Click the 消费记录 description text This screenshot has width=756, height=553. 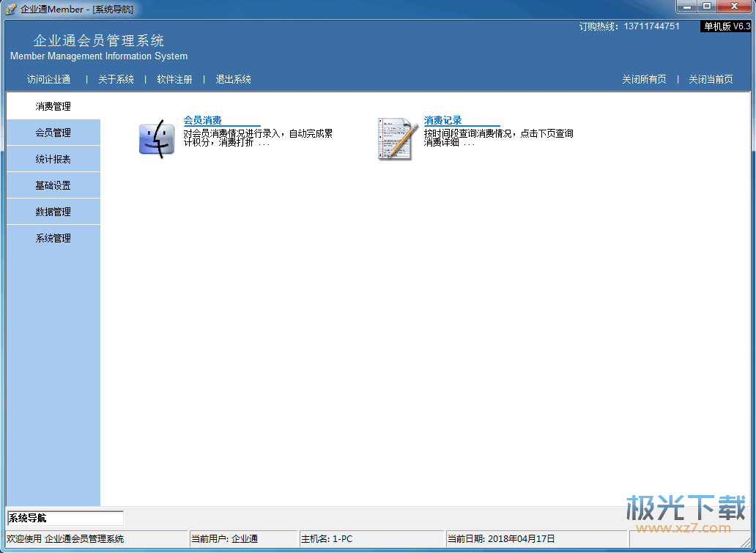(x=499, y=138)
